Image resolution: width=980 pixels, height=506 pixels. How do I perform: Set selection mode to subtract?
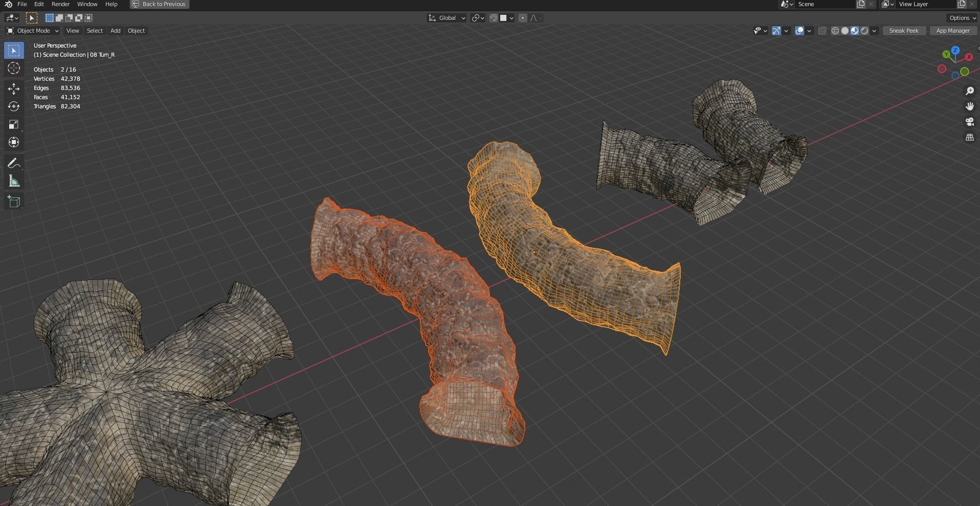(x=69, y=18)
